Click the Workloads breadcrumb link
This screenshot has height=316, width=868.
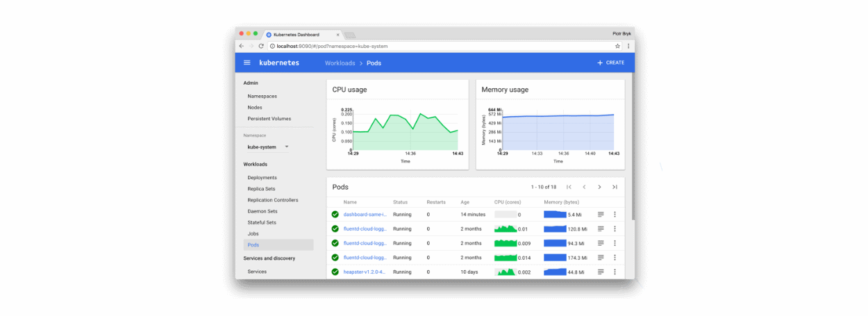pyautogui.click(x=339, y=63)
